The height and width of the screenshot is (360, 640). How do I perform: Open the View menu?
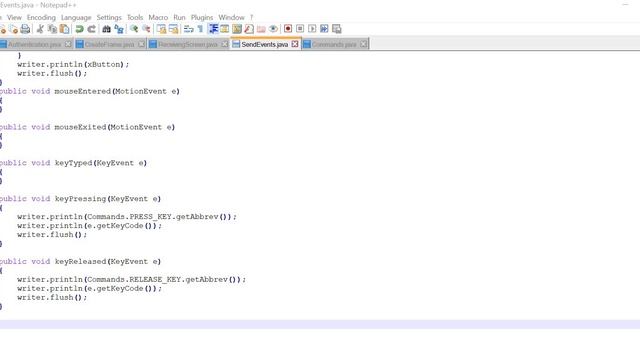(14, 18)
